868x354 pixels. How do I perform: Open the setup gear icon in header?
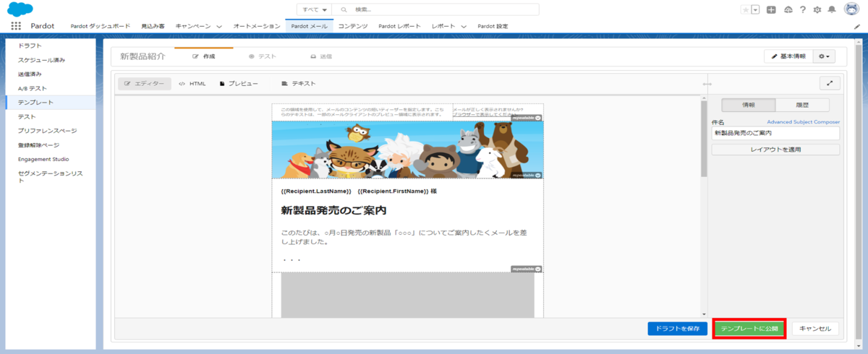click(x=817, y=9)
